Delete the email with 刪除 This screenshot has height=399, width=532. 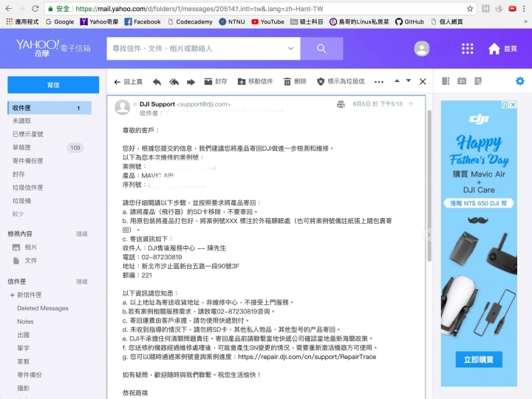(x=295, y=81)
